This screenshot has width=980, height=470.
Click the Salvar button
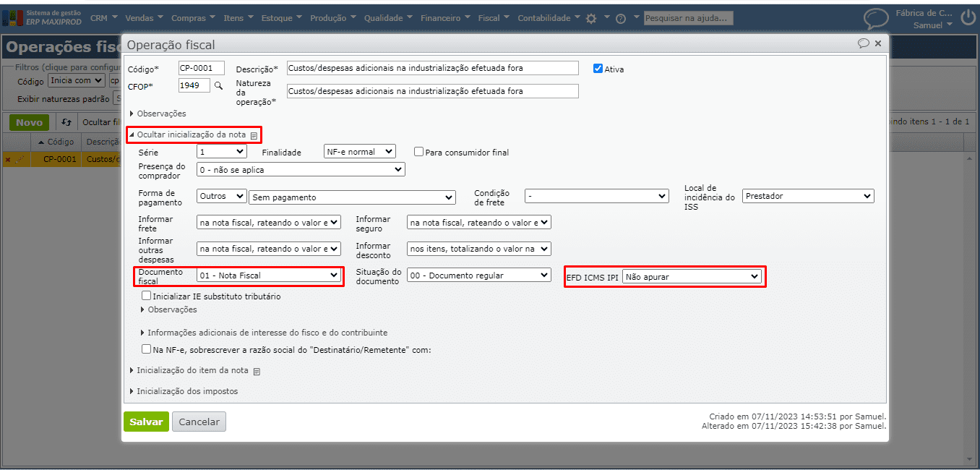pos(146,422)
